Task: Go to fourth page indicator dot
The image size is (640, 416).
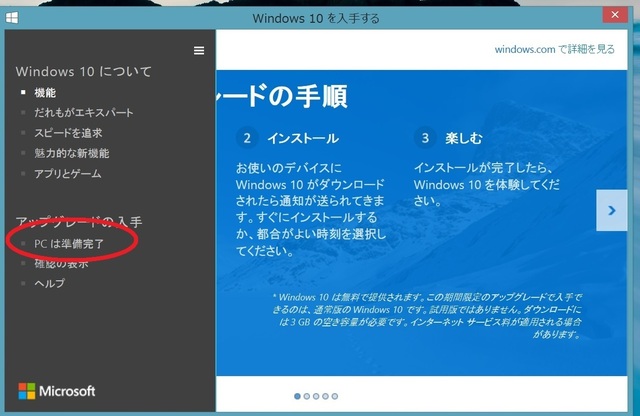Action: [325, 396]
